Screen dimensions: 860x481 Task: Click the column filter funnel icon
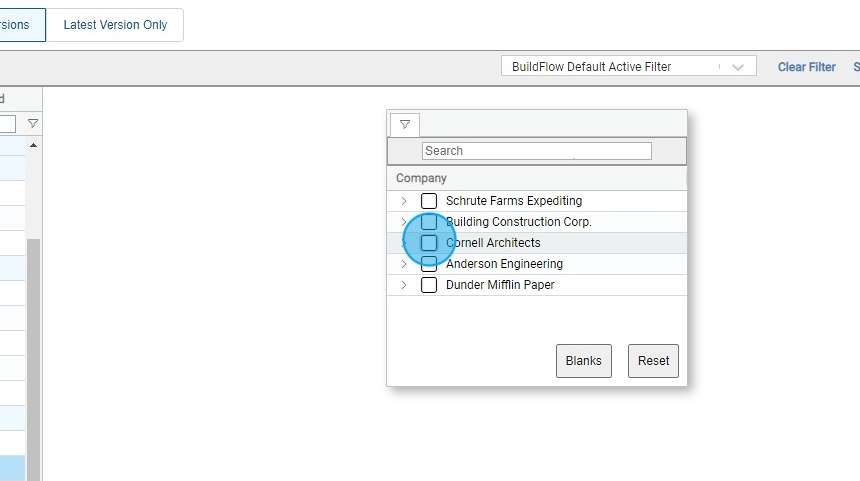33,124
